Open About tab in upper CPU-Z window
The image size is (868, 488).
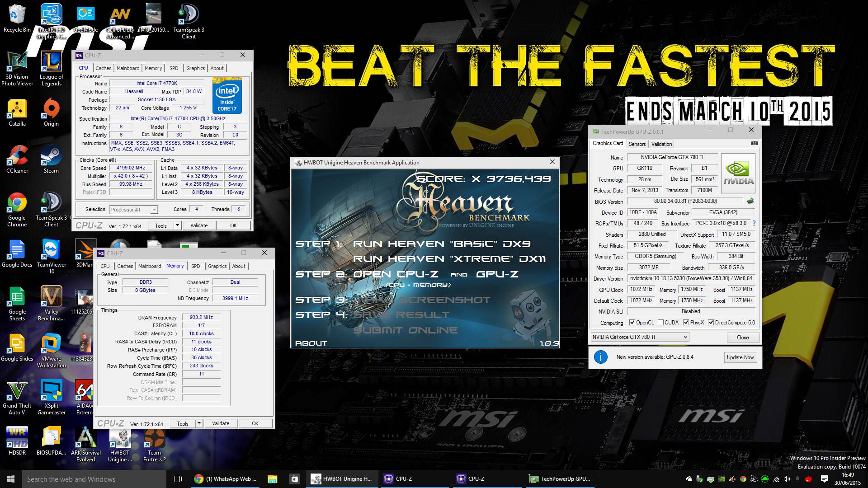tap(217, 68)
